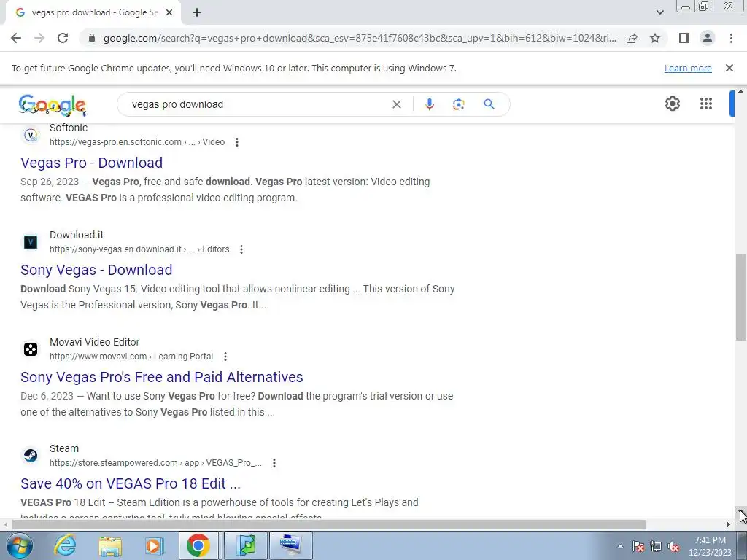Open Sony Vegas - Download result
747x560 pixels.
[x=96, y=270]
